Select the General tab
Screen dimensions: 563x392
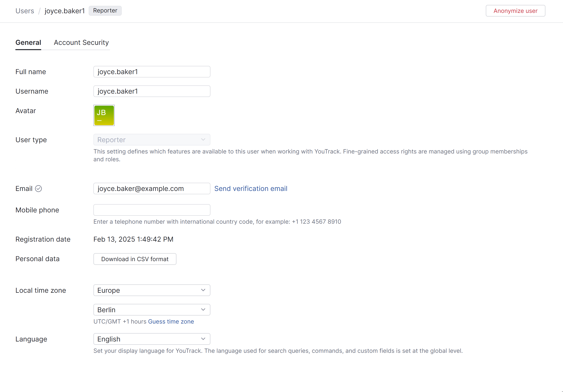tap(28, 42)
